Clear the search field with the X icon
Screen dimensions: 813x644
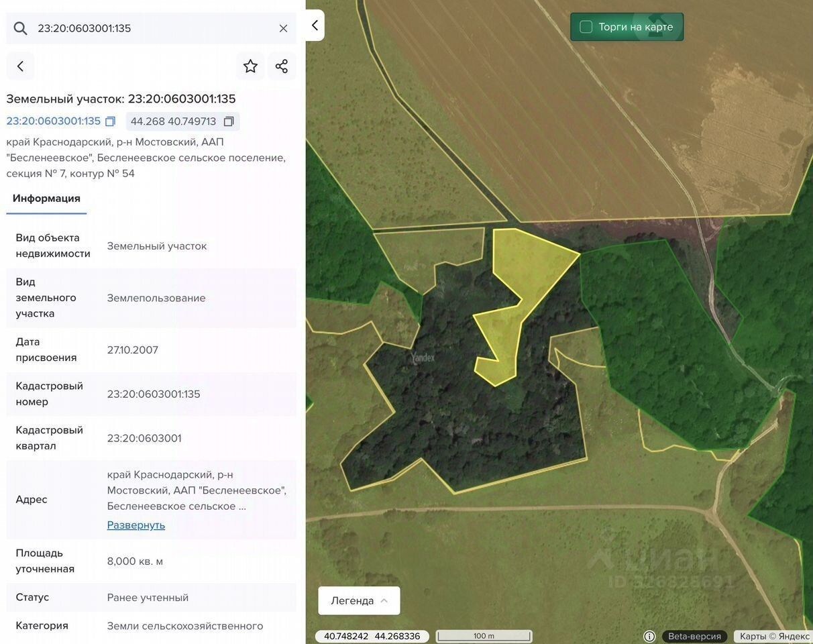pyautogui.click(x=283, y=28)
